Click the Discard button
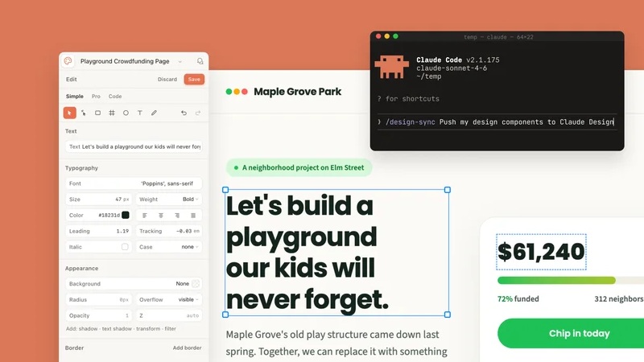 click(x=167, y=79)
